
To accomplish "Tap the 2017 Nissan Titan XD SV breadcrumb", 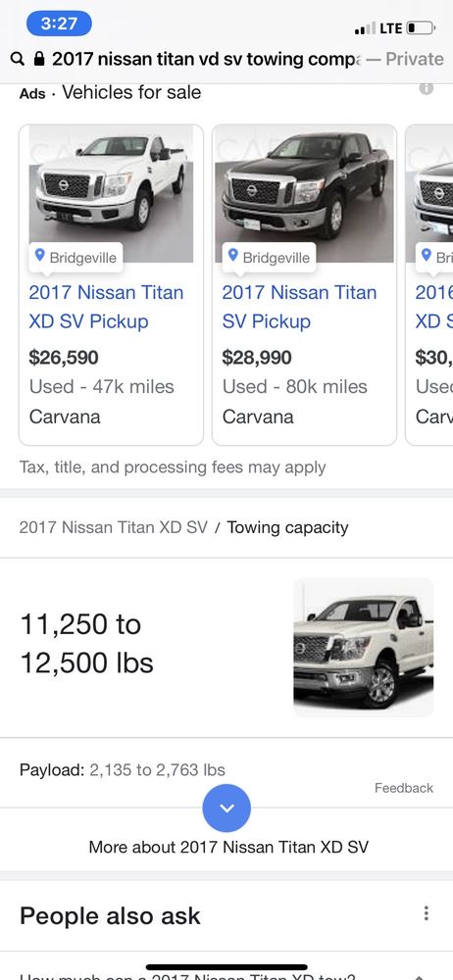I will click(x=114, y=527).
